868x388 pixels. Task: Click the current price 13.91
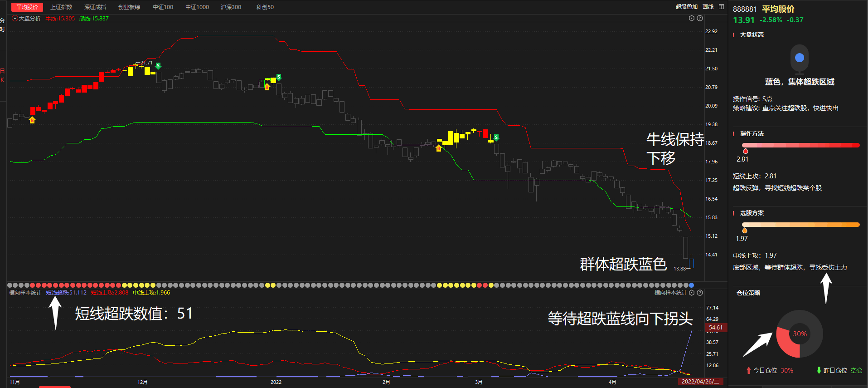(744, 20)
